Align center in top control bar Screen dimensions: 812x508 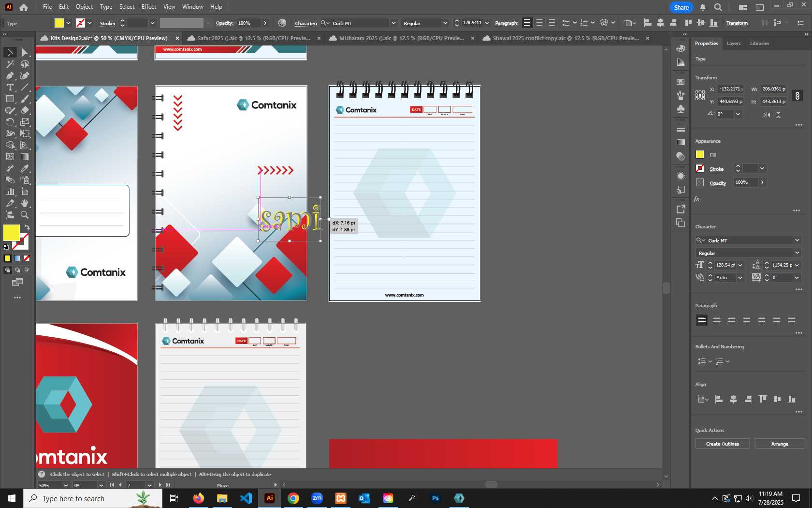[539, 23]
